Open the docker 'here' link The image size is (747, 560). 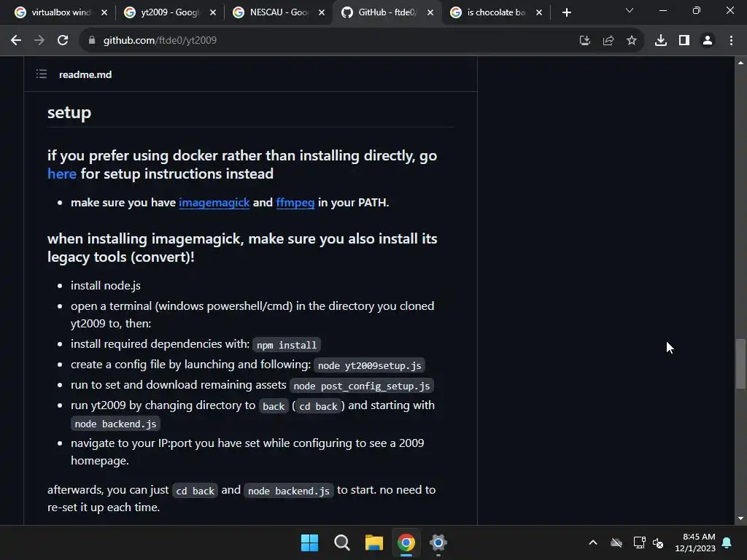click(x=62, y=174)
